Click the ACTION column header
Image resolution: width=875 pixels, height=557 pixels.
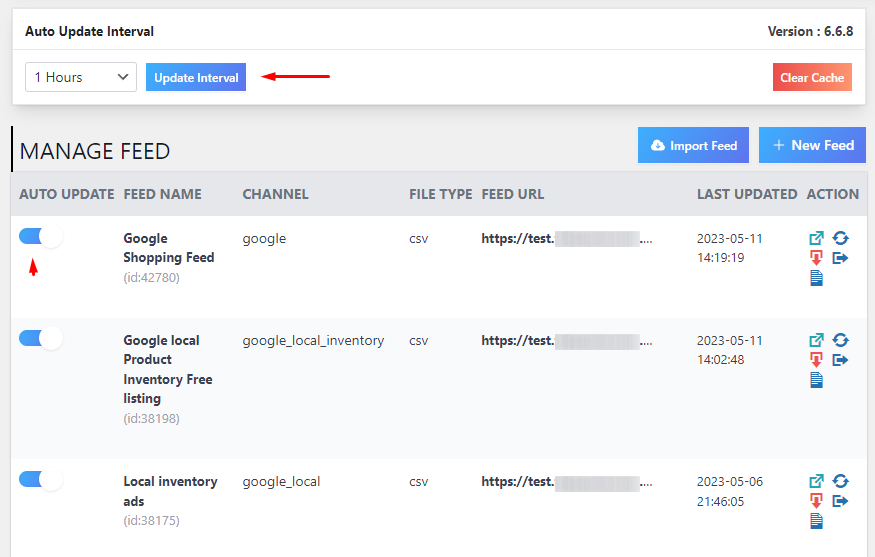tap(832, 194)
